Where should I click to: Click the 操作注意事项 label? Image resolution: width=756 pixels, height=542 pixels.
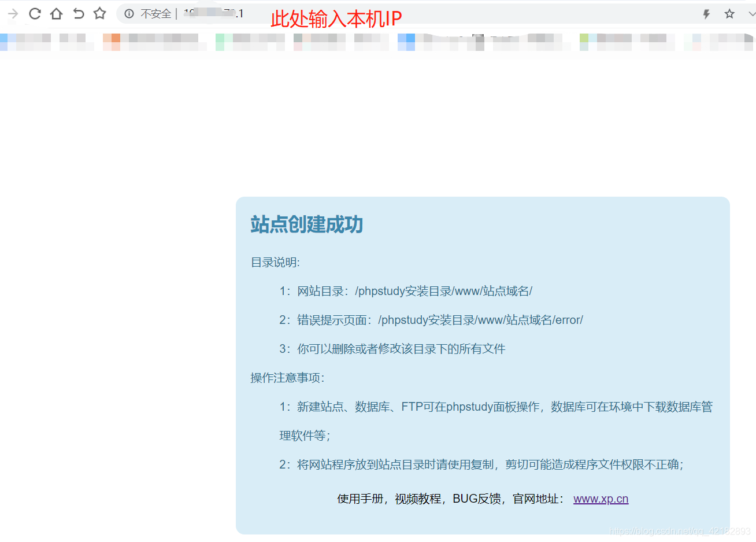point(287,378)
